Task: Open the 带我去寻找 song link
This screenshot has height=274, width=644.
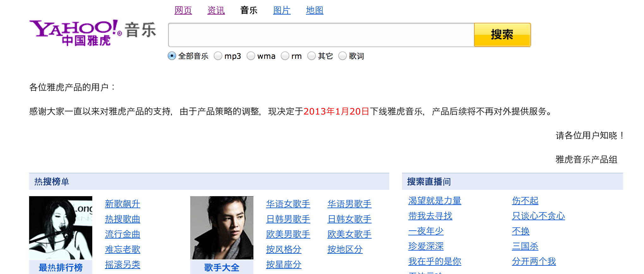Action: (x=430, y=216)
